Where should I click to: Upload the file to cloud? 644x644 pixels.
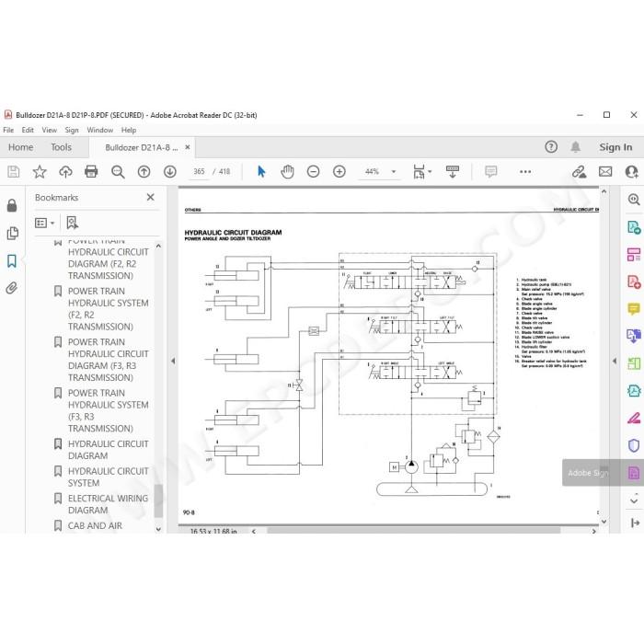tap(65, 171)
